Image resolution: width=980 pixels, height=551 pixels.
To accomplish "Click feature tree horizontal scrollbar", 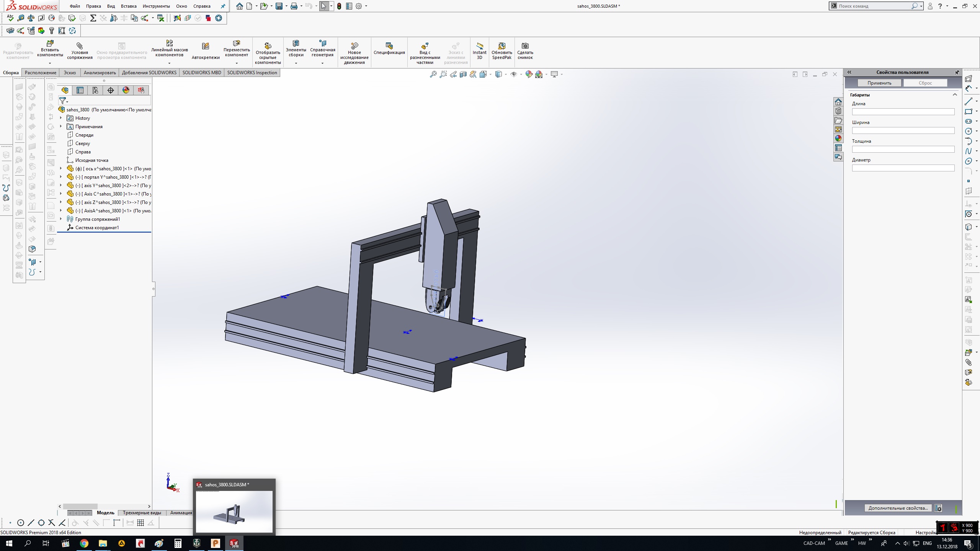I will [80, 506].
